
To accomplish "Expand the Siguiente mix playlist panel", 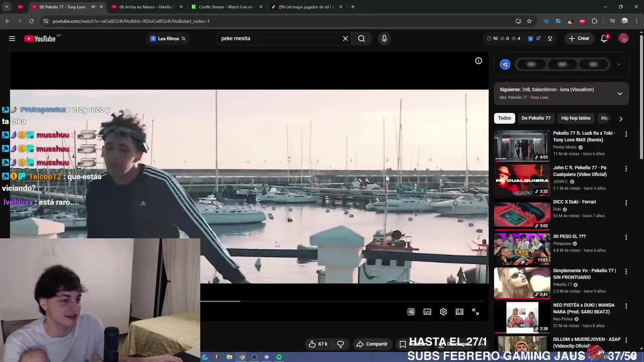I will (619, 94).
